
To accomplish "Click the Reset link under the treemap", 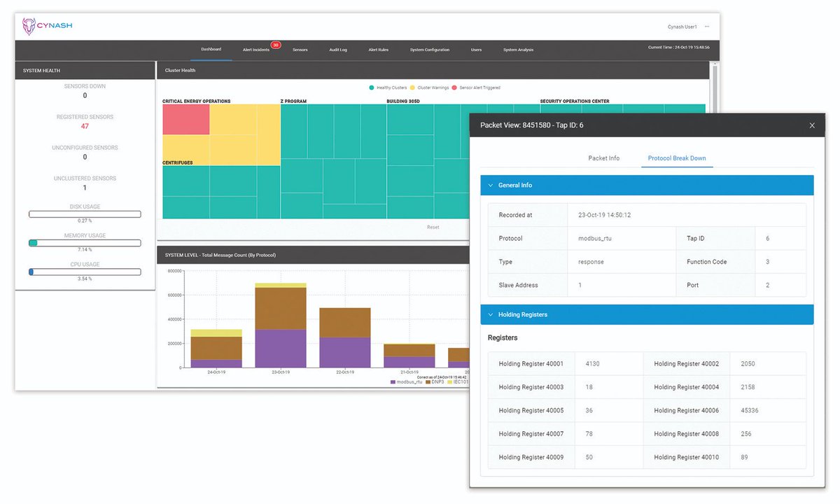I will pos(433,227).
